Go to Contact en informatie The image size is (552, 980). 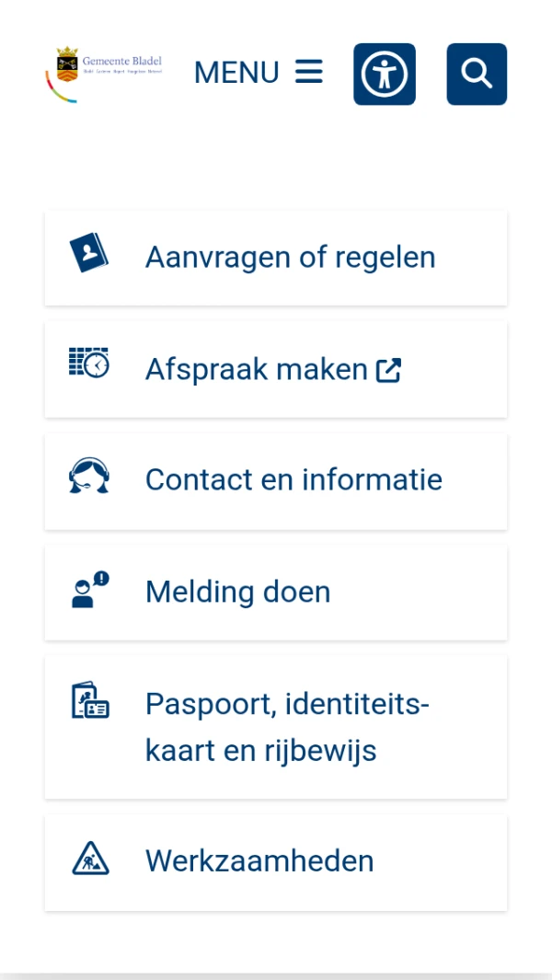[293, 479]
